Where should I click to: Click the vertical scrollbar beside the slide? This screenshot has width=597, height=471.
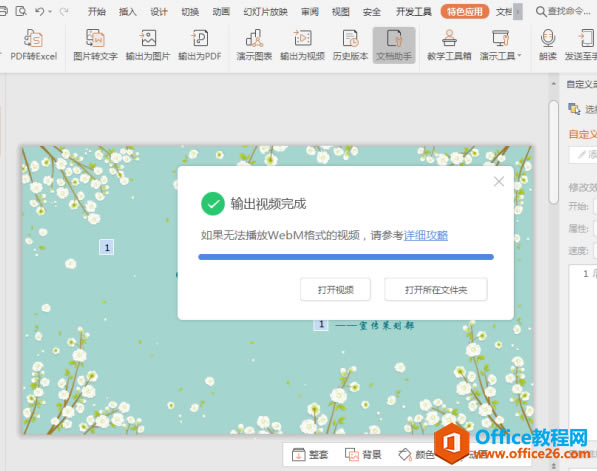point(554,152)
